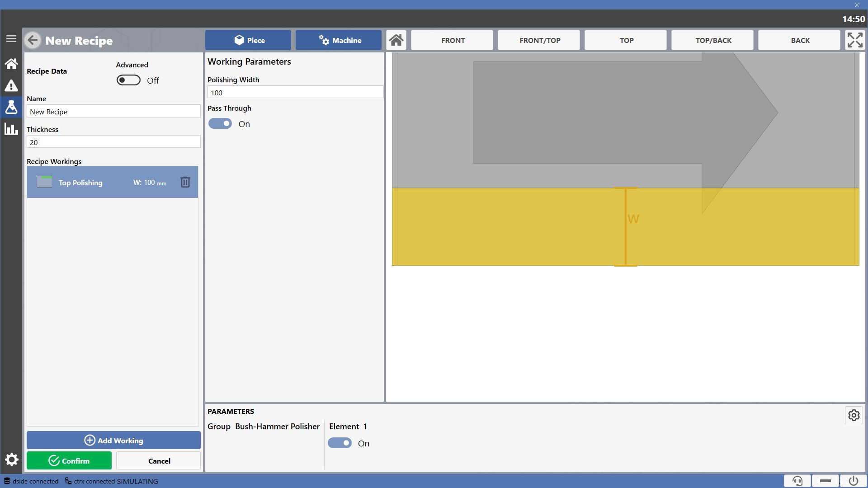Viewport: 868px width, 488px height.
Task: Open settings gear in the sidebar
Action: click(x=11, y=460)
